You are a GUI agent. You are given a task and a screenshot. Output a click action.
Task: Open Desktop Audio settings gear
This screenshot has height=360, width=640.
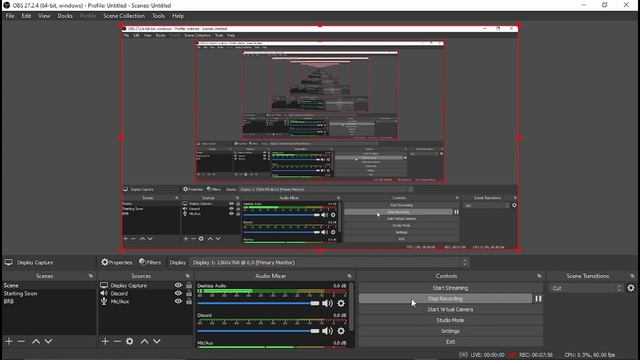click(x=341, y=303)
